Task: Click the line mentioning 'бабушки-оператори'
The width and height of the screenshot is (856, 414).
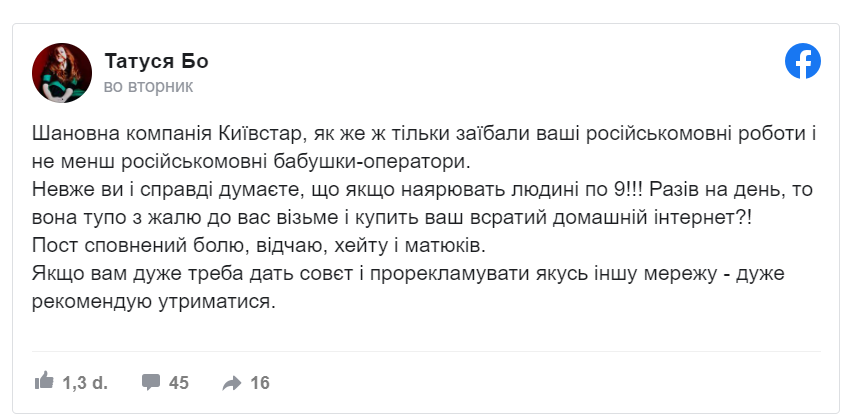Action: coord(251,162)
